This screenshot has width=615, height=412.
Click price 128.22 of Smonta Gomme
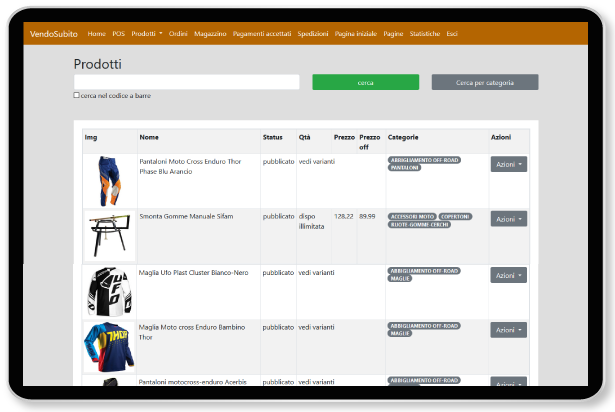coord(344,216)
